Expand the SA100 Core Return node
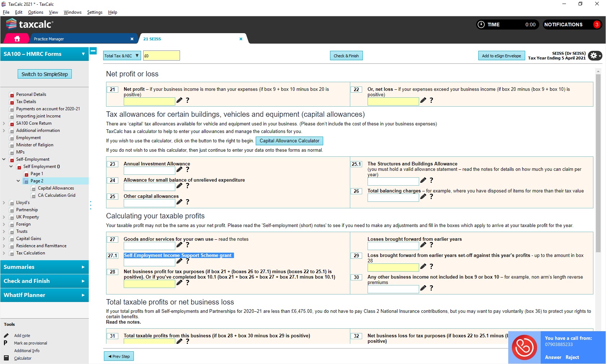 (x=4, y=123)
